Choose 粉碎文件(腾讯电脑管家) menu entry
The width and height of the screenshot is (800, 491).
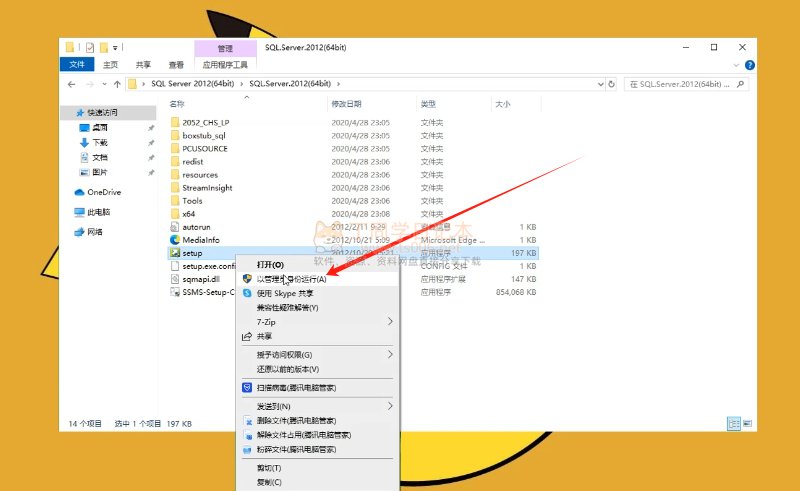pos(319,450)
